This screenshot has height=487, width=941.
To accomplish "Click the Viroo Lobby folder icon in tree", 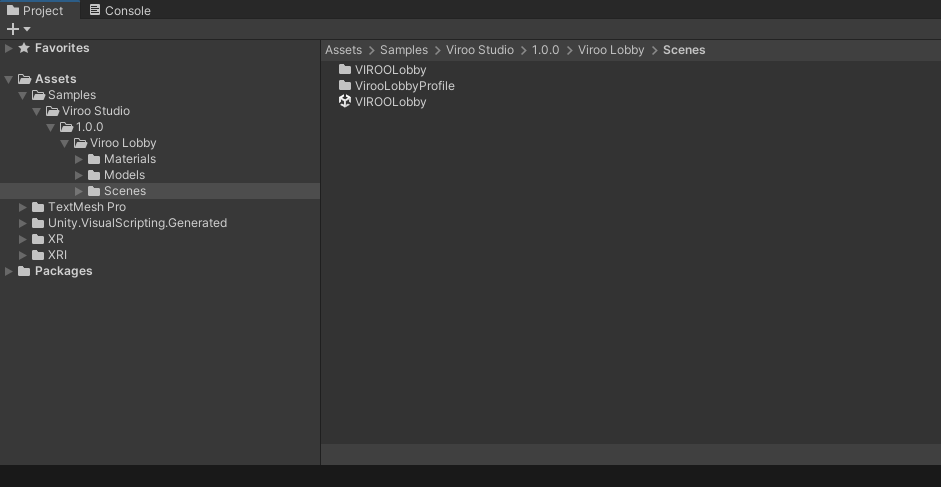I will (x=80, y=143).
